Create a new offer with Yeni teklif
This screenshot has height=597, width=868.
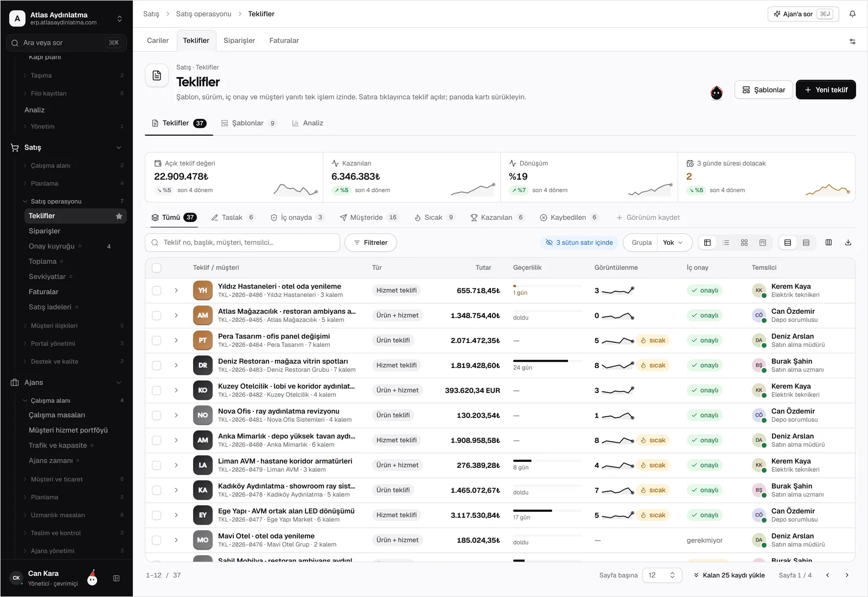826,90
